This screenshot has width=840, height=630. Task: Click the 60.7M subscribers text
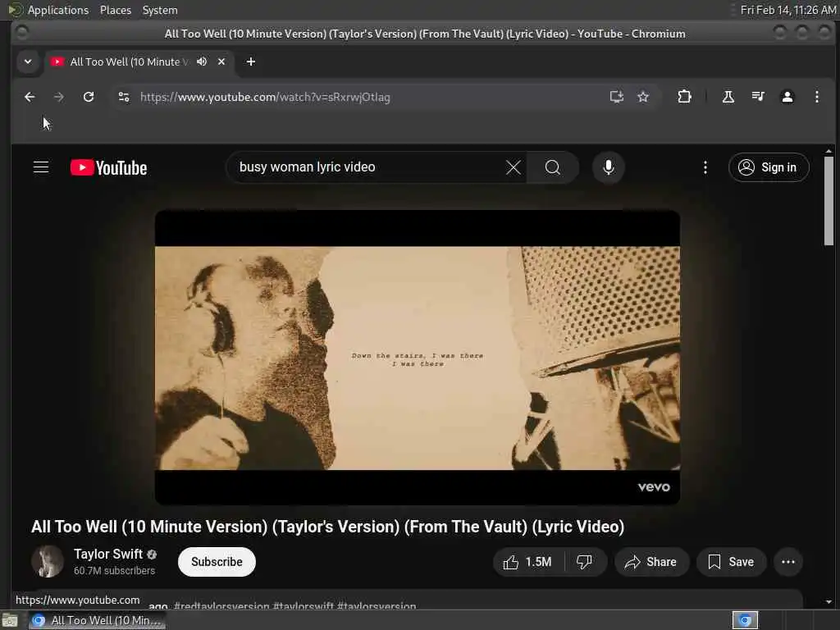pyautogui.click(x=114, y=571)
